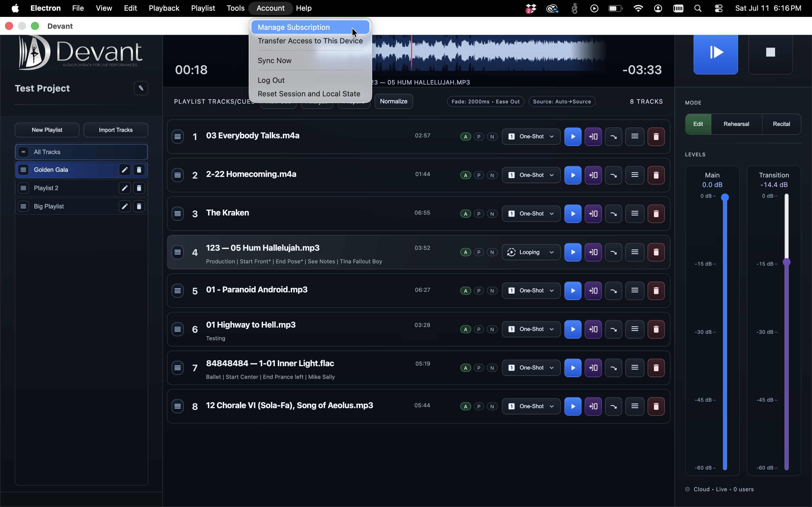Open One-Shot dropdown for Song of Aeolus
This screenshot has height=507, width=812.
pos(531,406)
